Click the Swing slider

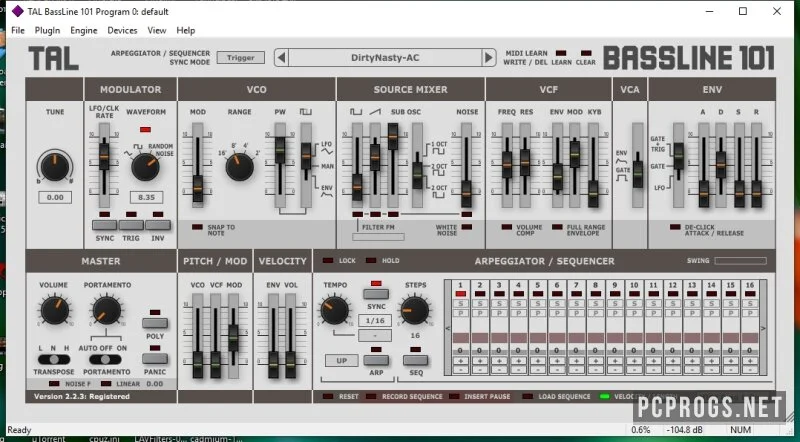(741, 261)
